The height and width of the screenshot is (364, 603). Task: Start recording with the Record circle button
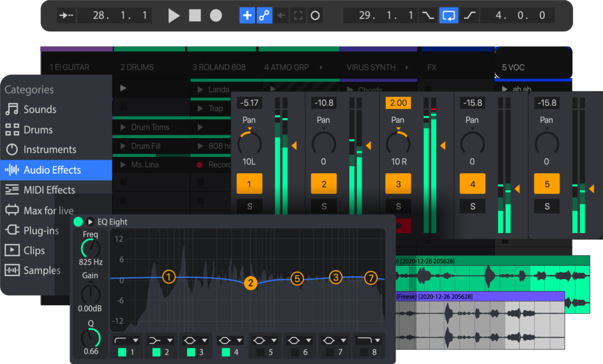216,16
